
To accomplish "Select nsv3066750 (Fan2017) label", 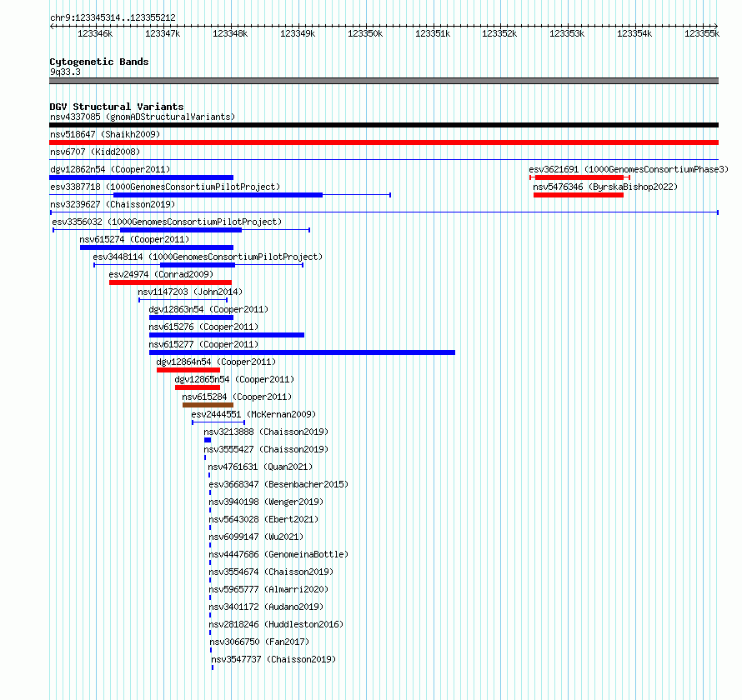I will 259,642.
